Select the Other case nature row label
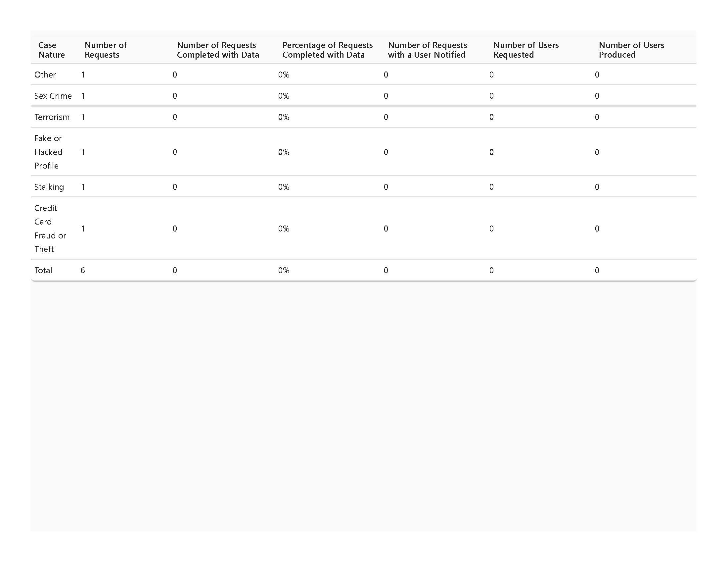Viewport: 728px width, 563px height. 45,75
